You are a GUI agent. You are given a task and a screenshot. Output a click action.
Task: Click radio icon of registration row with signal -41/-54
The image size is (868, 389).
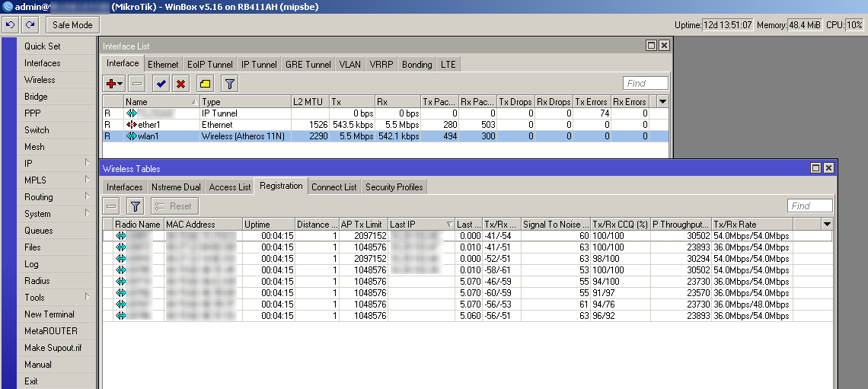coord(120,236)
